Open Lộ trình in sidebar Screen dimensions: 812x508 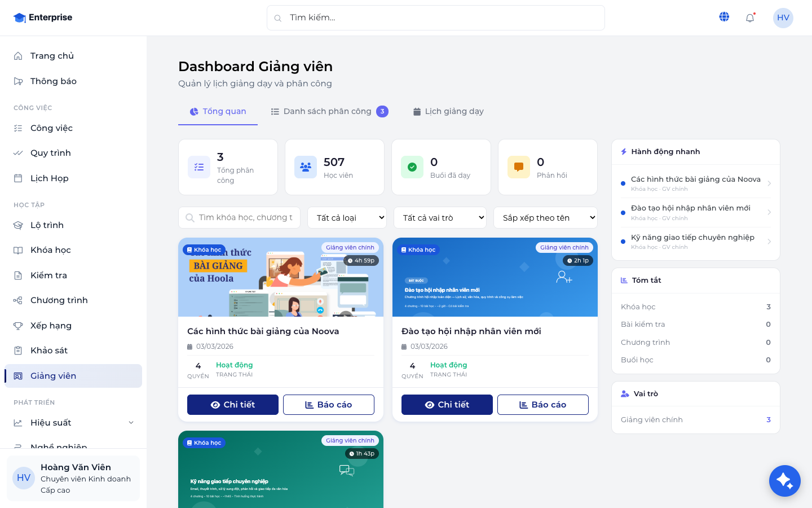click(x=73, y=225)
